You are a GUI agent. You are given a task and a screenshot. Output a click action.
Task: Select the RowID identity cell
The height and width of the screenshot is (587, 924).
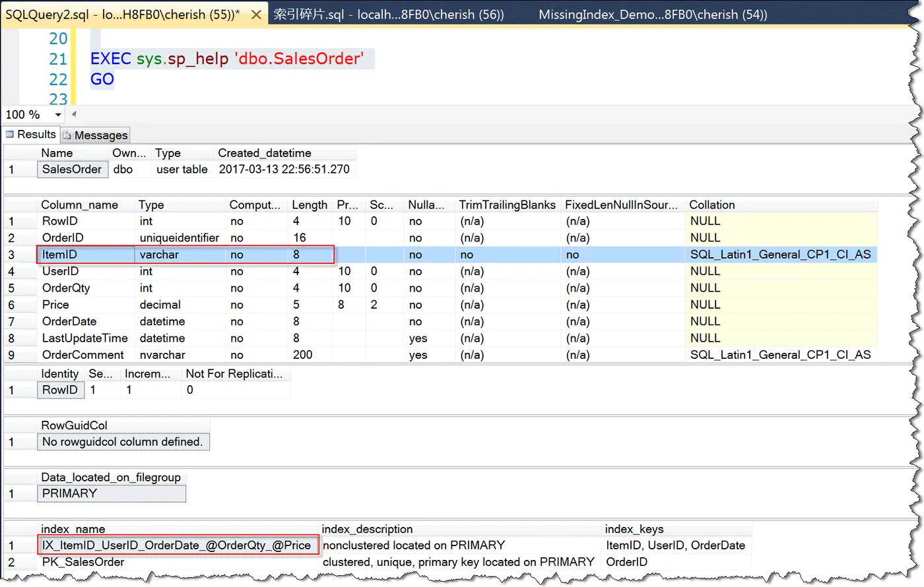(61, 390)
